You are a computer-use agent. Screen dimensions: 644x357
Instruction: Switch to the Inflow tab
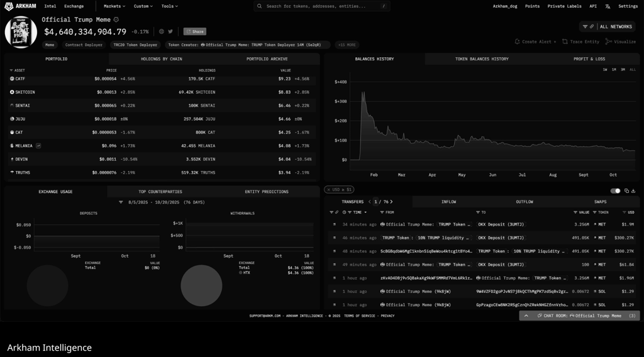[448, 202]
